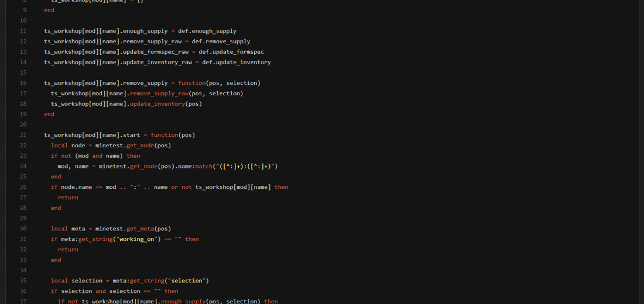
Task: Click 'def.update_inventory' on line 14
Action: click(236, 63)
